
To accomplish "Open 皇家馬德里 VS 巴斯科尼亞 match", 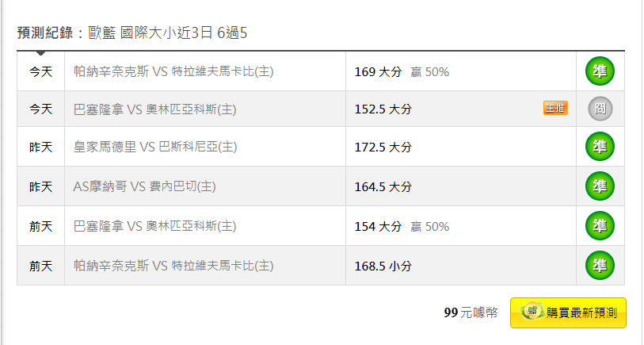I will coord(155,147).
